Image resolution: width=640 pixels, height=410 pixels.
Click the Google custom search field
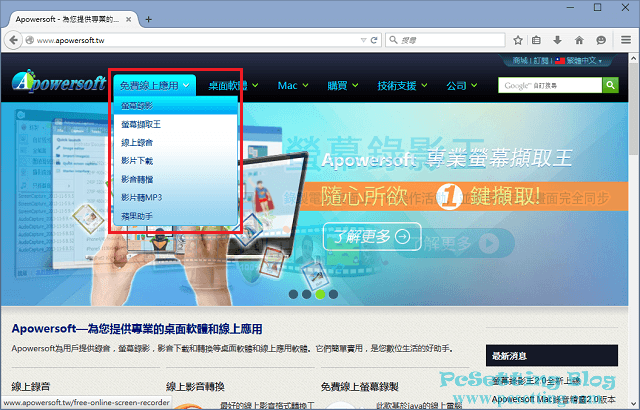coord(550,85)
